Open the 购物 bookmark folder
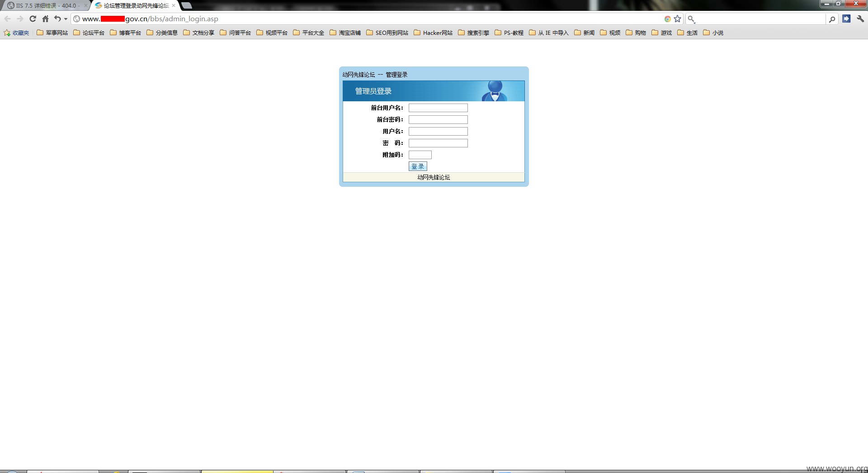The image size is (868, 473). pos(636,33)
